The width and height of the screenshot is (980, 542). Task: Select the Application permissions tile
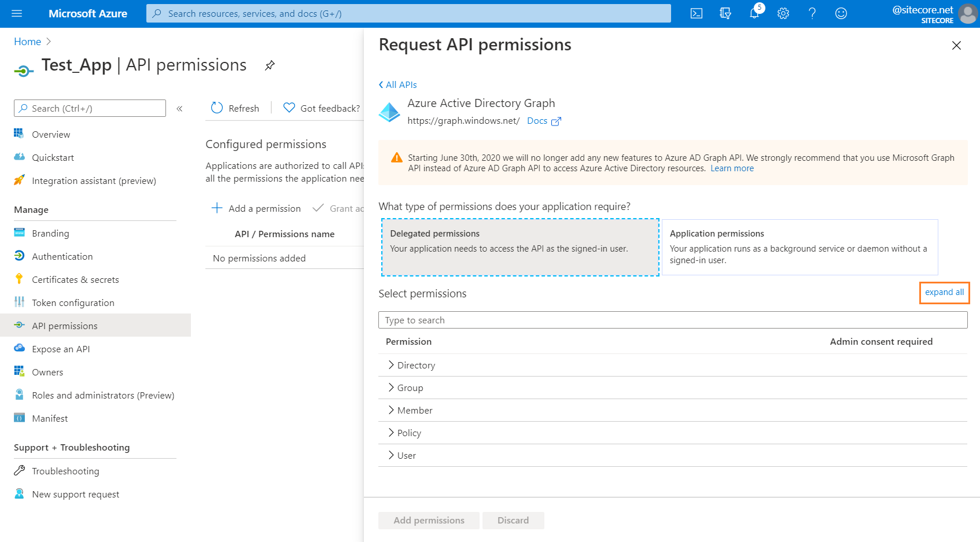click(798, 247)
